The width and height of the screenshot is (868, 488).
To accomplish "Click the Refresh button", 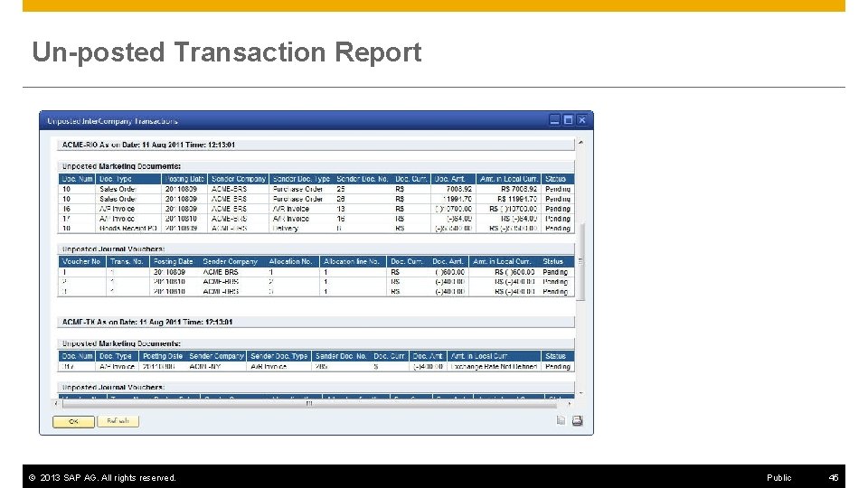I will pos(118,421).
